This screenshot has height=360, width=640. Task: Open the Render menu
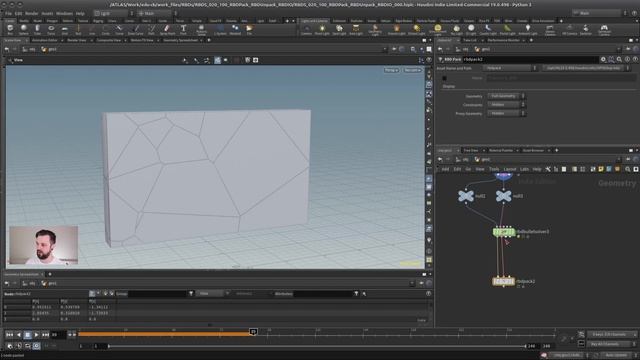click(31, 13)
